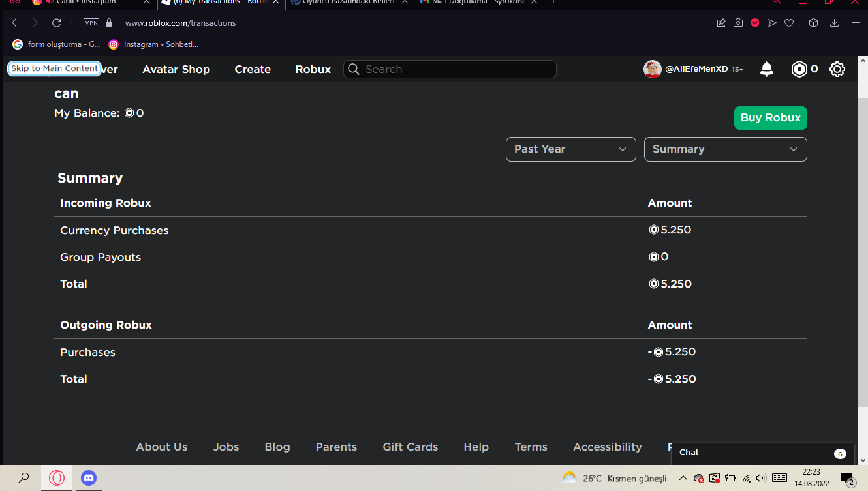
Task: Open the volume speaker icon
Action: [x=761, y=478]
